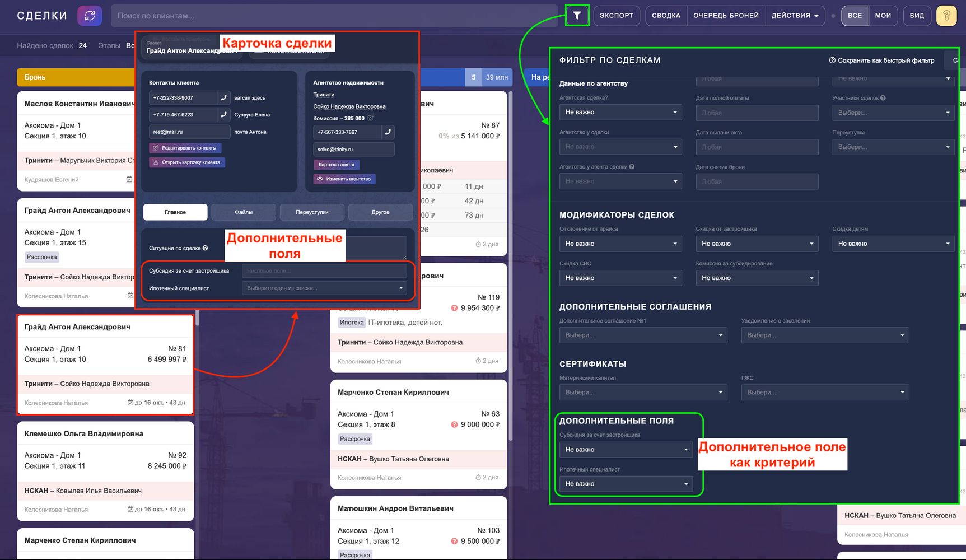The width and height of the screenshot is (966, 560).
Task: Edit the commission 285 000 pencil icon
Action: click(x=371, y=118)
